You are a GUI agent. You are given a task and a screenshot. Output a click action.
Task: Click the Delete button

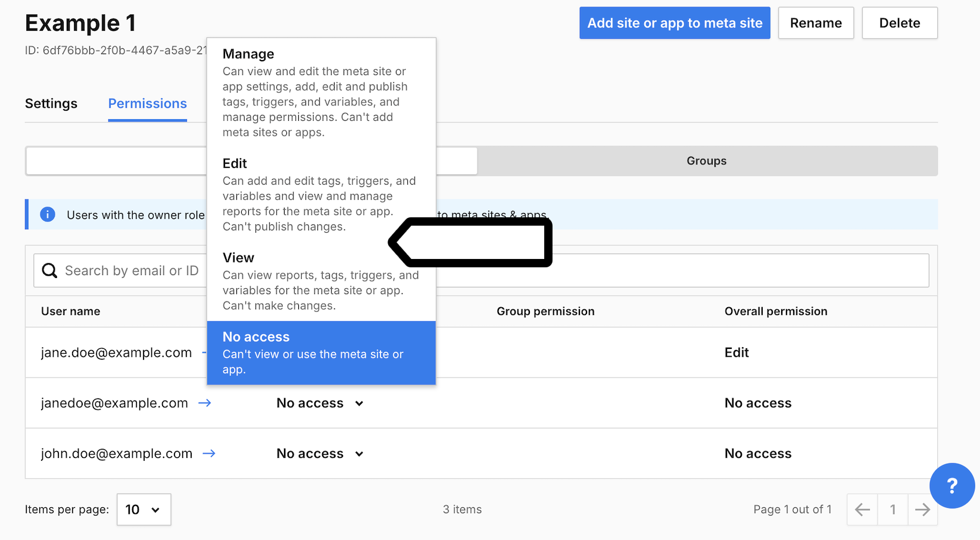pos(900,23)
